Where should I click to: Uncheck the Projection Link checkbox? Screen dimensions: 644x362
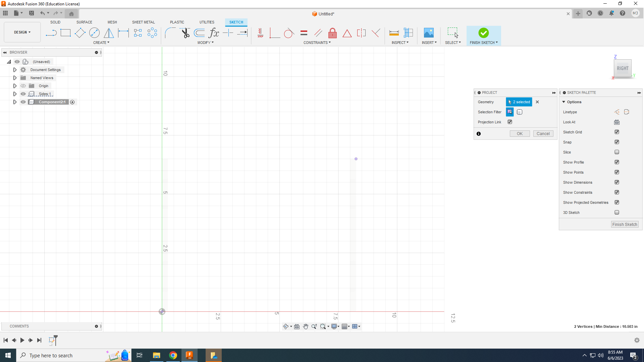(510, 122)
